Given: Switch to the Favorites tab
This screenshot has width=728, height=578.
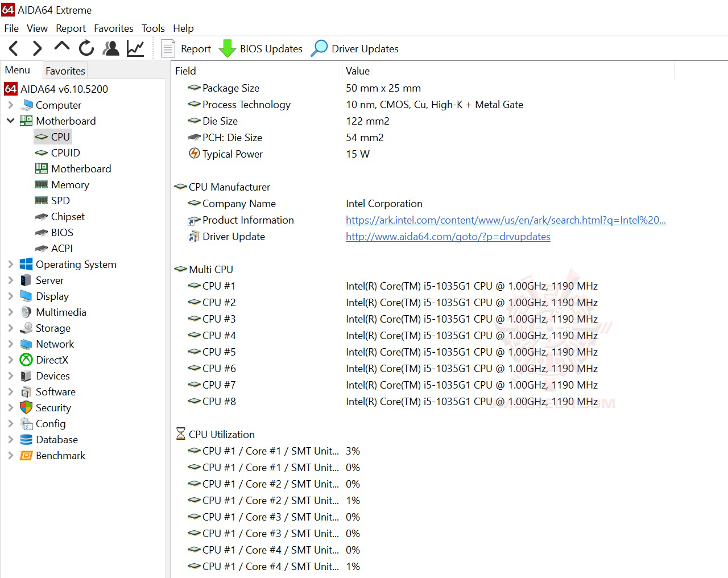Looking at the screenshot, I should [65, 71].
